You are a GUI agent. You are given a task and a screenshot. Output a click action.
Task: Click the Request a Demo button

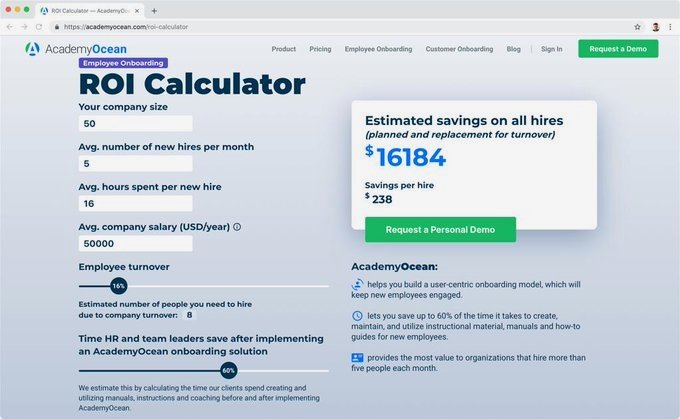tap(618, 49)
